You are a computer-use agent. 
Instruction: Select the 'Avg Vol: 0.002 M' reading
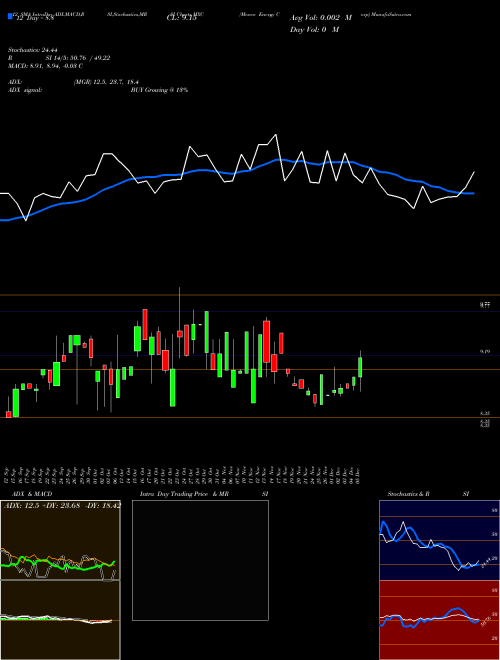[321, 18]
